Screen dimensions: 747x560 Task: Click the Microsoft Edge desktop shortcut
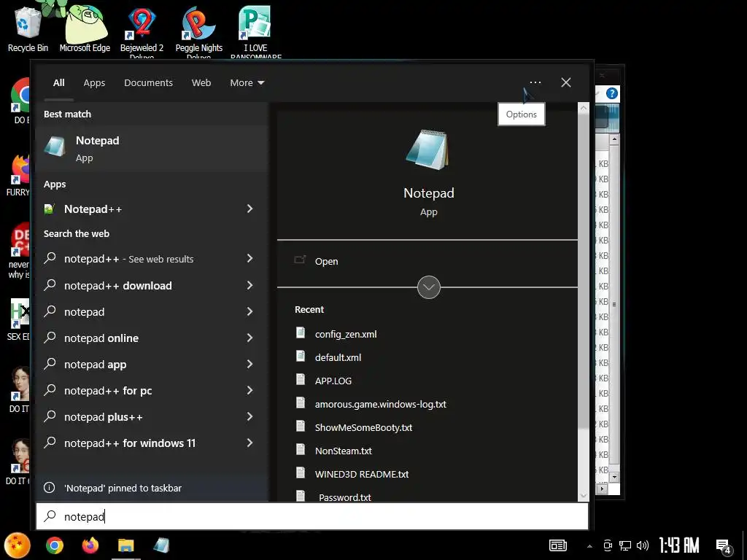85,28
